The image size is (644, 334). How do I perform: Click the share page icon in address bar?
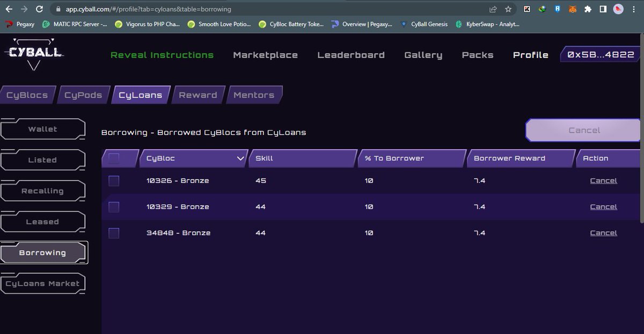[493, 9]
